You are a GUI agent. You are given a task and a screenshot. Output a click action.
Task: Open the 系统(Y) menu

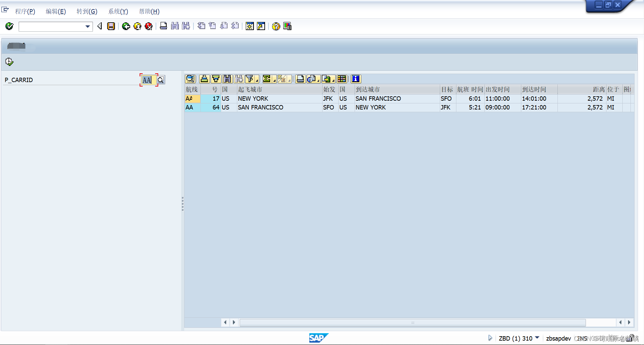click(118, 11)
